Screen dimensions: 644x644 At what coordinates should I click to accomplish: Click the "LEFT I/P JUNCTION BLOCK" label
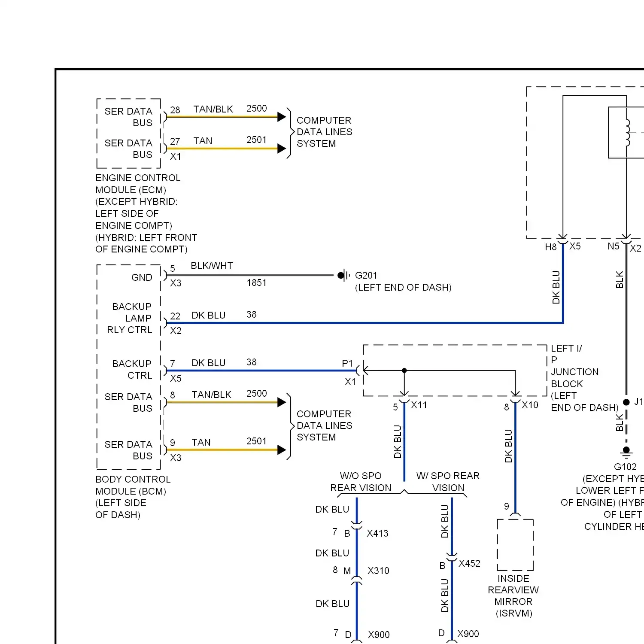pos(575,366)
